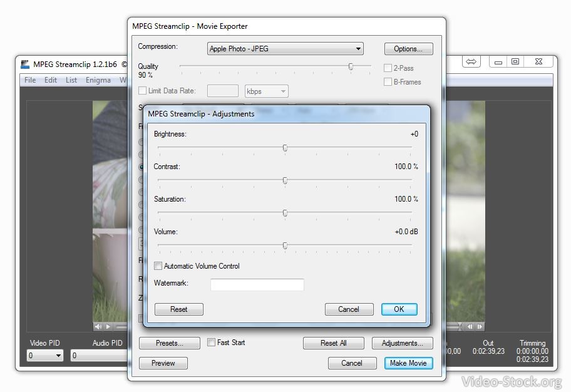Image resolution: width=571 pixels, height=392 pixels.
Task: Open the Edit menu in main window
Action: [x=51, y=80]
